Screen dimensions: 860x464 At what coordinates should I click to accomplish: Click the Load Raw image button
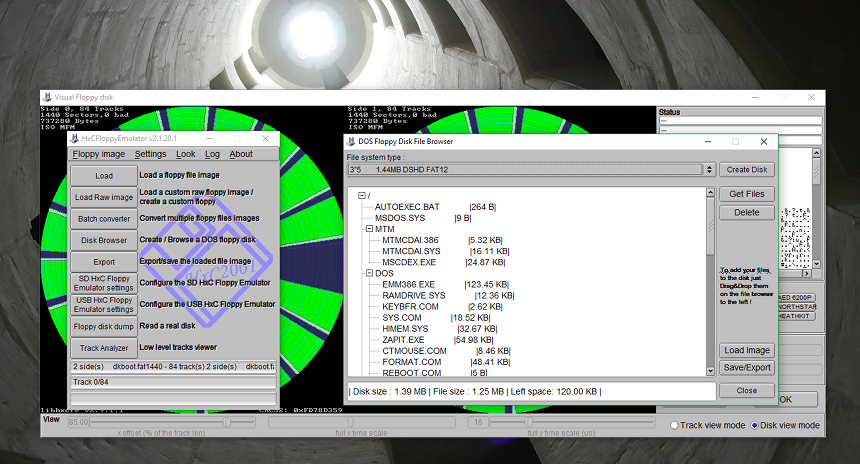104,197
